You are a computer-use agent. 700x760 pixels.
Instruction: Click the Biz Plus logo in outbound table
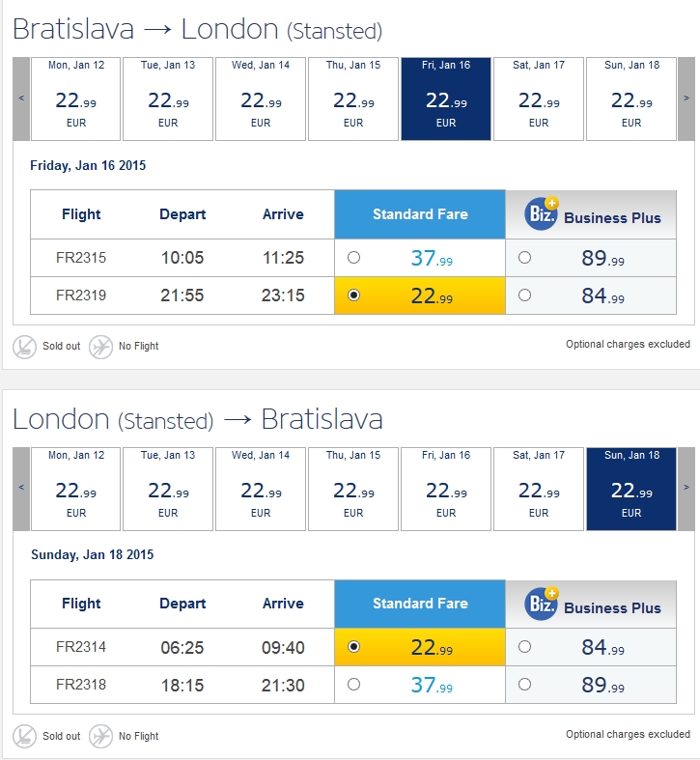(x=542, y=213)
